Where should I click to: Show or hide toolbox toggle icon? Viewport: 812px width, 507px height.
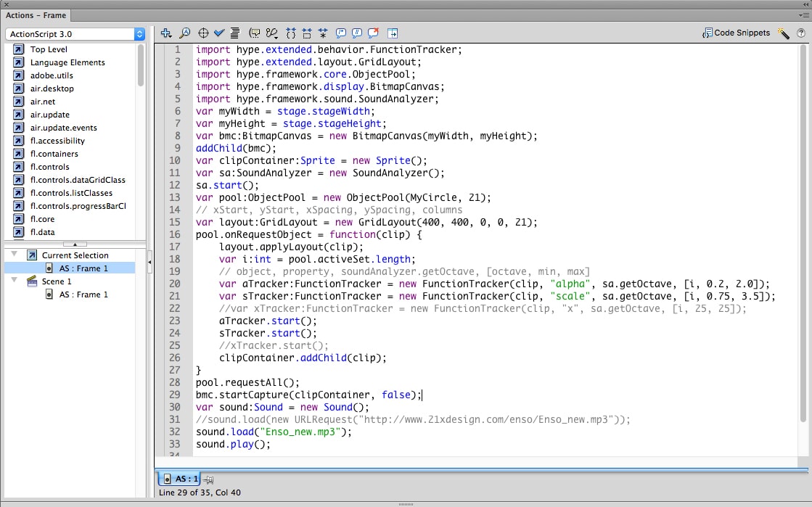[x=393, y=33]
